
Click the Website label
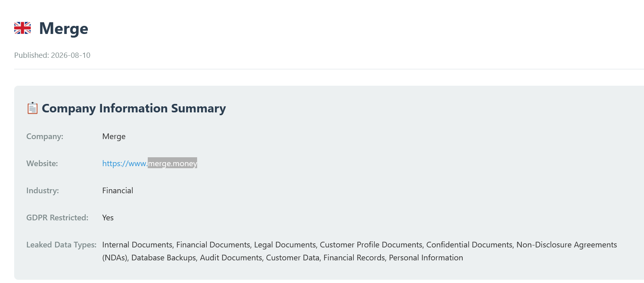pos(42,163)
